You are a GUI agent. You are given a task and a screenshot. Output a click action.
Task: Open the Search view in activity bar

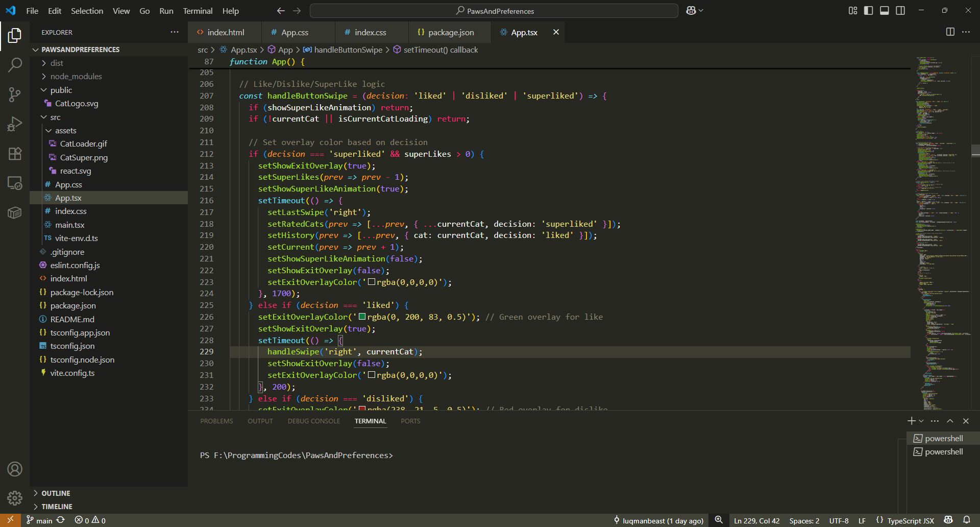point(15,65)
